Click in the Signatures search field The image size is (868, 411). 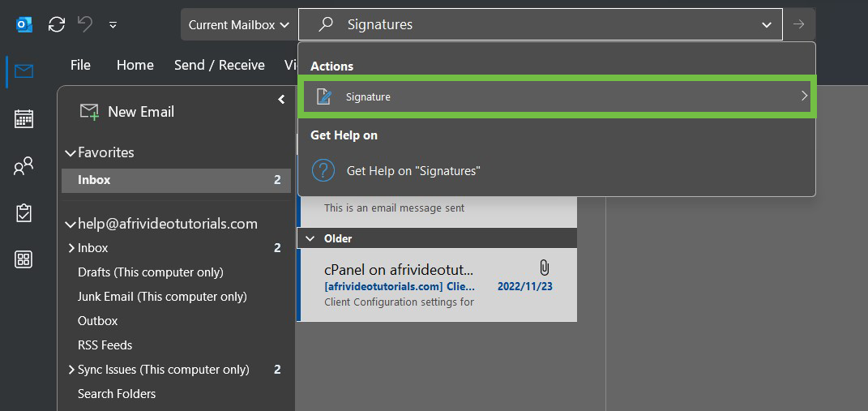click(x=535, y=25)
